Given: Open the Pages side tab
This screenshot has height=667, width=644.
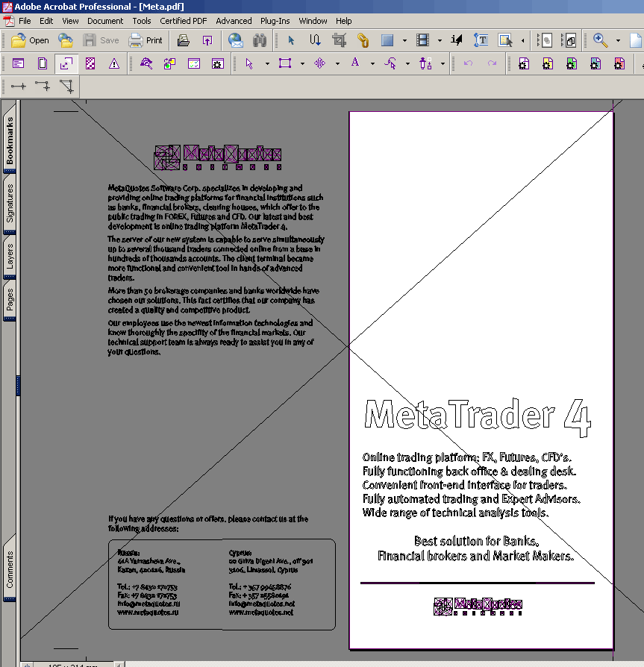Looking at the screenshot, I should pyautogui.click(x=10, y=299).
